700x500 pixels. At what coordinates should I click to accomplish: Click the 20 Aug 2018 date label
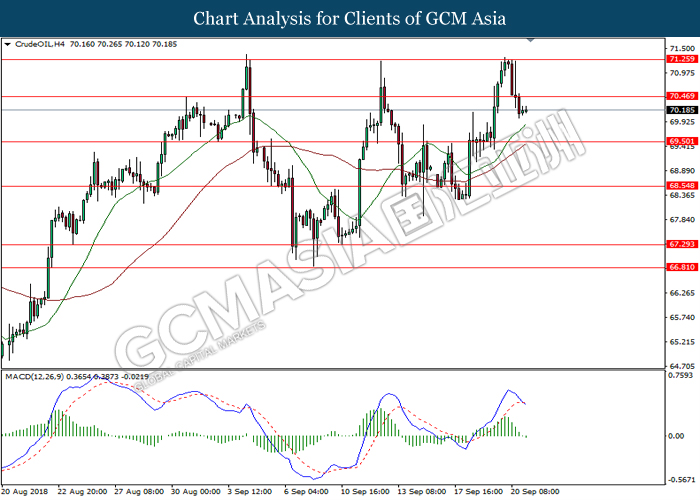click(24, 492)
